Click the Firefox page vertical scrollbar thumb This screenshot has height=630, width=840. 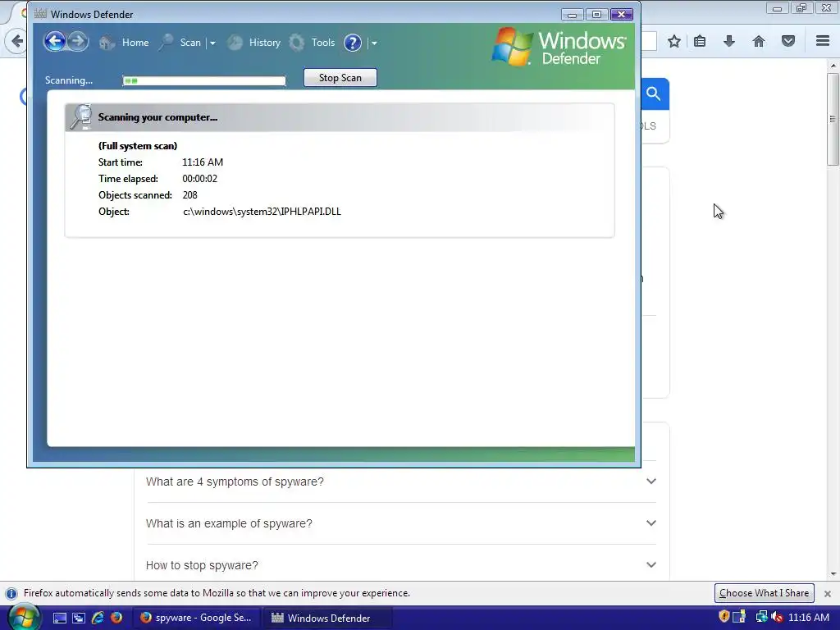coord(833,119)
